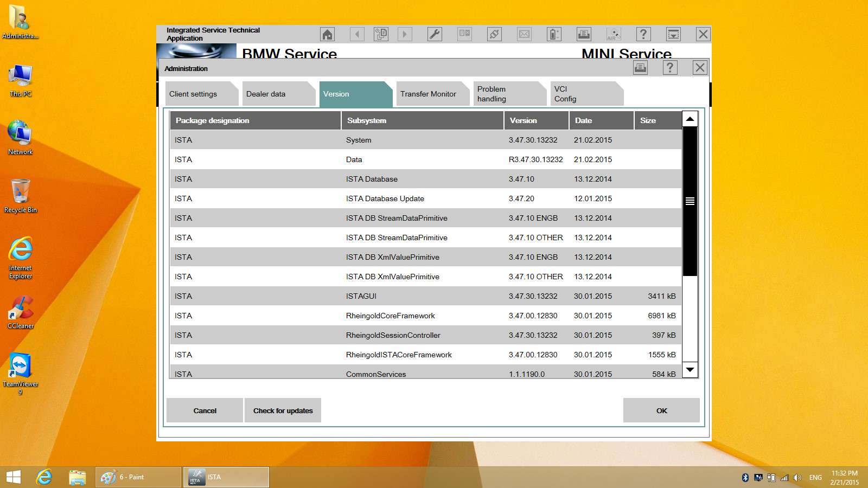Select the Data subsystem row
The image size is (868, 488).
426,159
